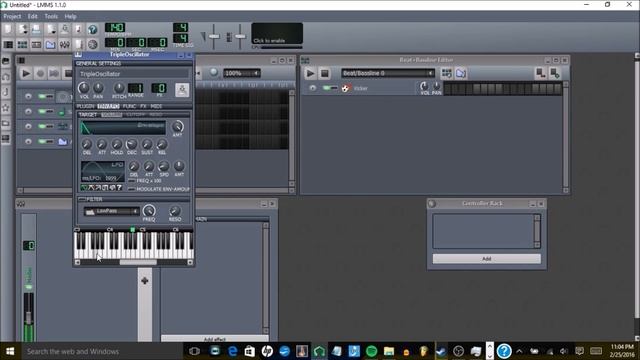Click the Create new project toolbar icon
This screenshot has width=640, height=360.
(x=8, y=29)
